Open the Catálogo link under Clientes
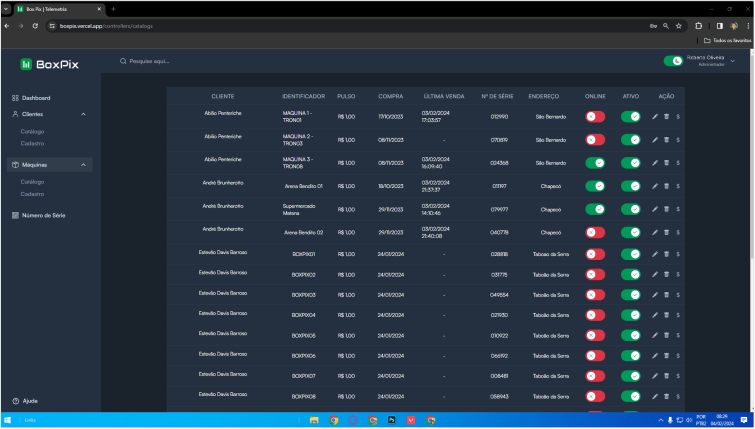Viewport: 755px width, 429px height. (x=32, y=131)
